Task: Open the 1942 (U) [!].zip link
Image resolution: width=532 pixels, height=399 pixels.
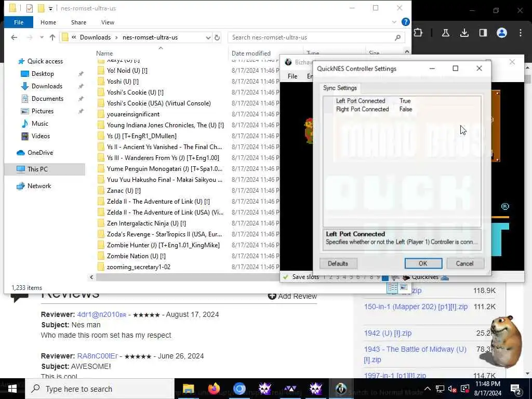Action: [388, 333]
